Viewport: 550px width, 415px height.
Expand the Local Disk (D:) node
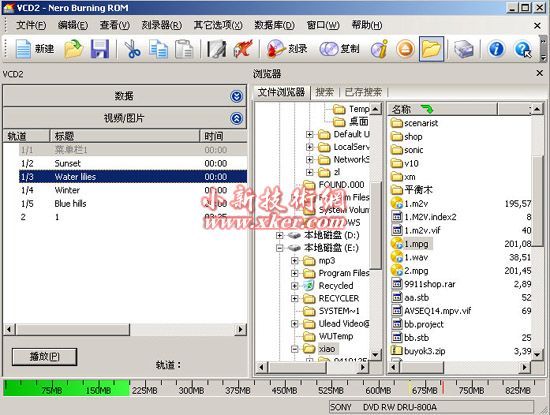[x=279, y=235]
